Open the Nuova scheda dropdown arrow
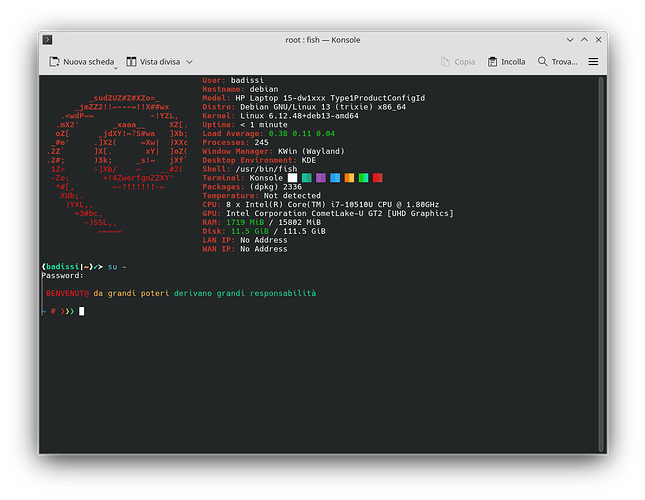 (x=116, y=64)
